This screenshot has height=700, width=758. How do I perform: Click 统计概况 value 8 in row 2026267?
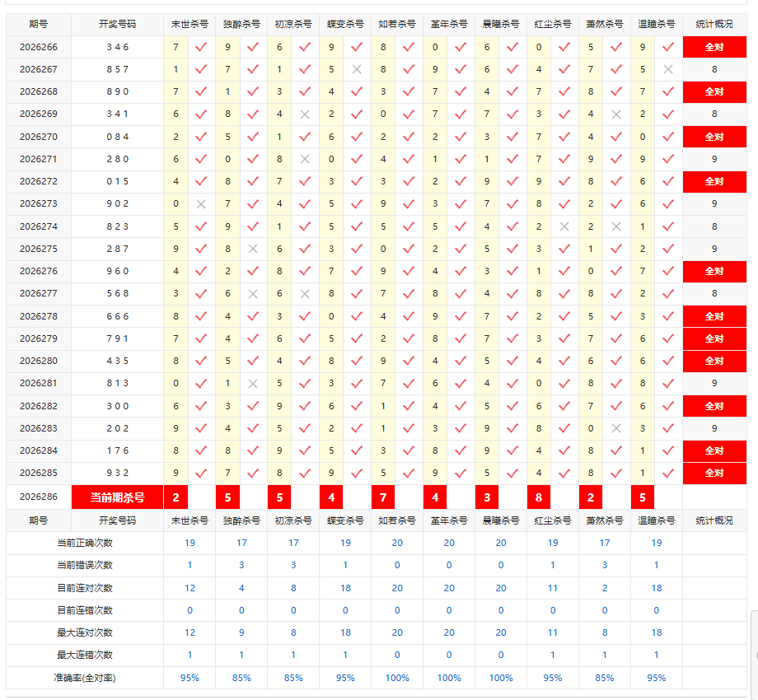714,69
